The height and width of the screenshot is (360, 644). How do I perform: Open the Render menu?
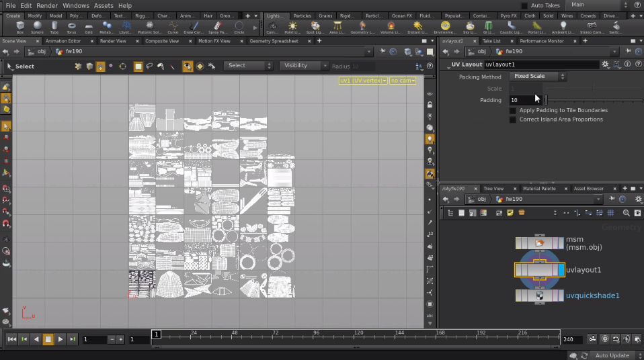click(x=47, y=6)
